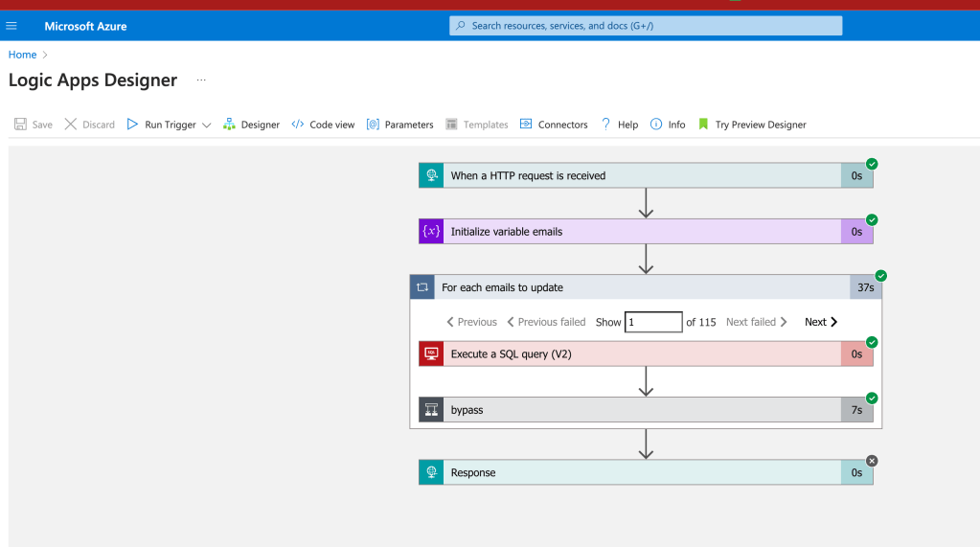The height and width of the screenshot is (547, 980).
Task: Click the HTTP request trigger icon
Action: pos(431,175)
